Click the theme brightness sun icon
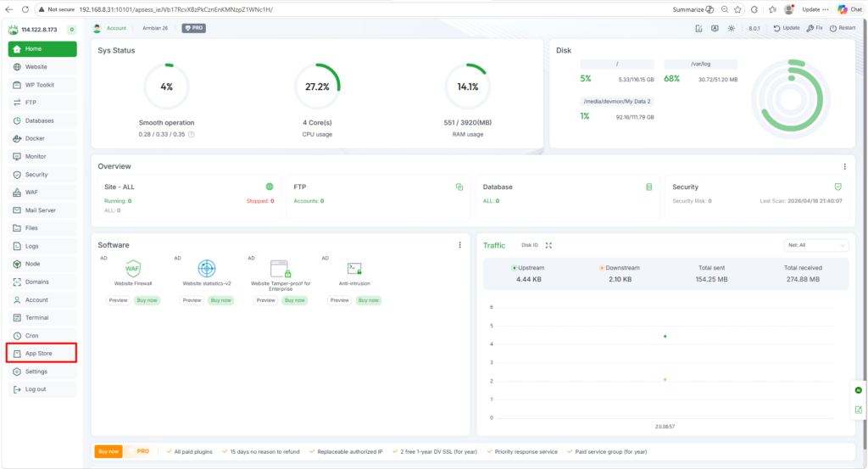This screenshot has width=868, height=469. click(x=732, y=28)
